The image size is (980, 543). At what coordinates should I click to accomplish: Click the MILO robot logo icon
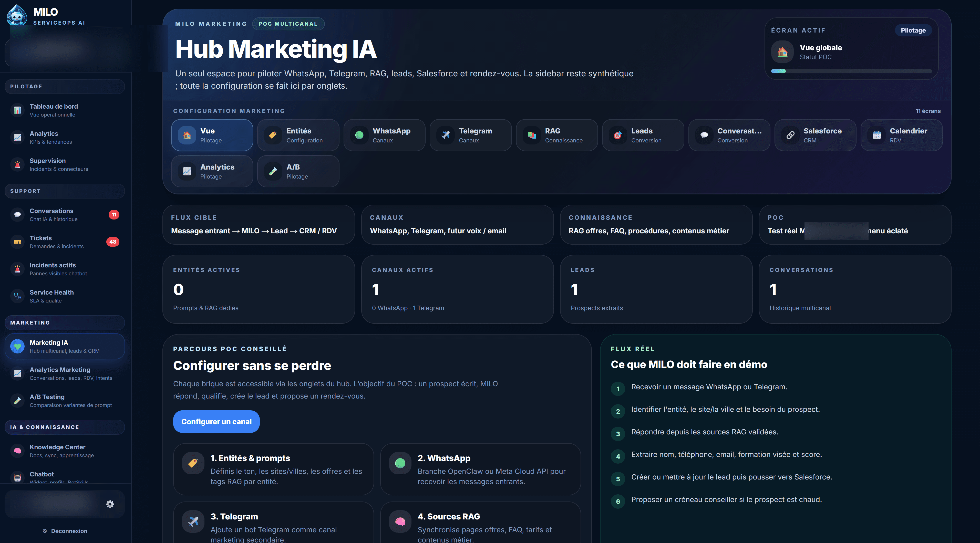pos(17,16)
